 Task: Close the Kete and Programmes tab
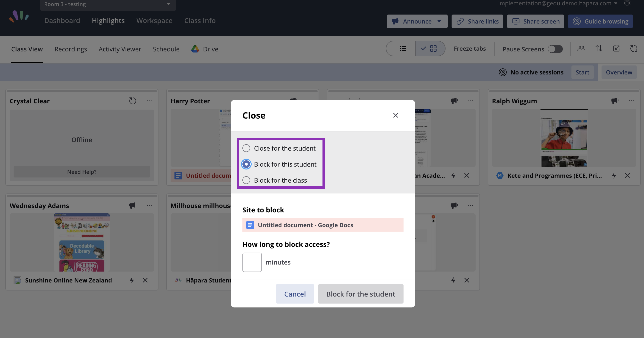(x=627, y=175)
